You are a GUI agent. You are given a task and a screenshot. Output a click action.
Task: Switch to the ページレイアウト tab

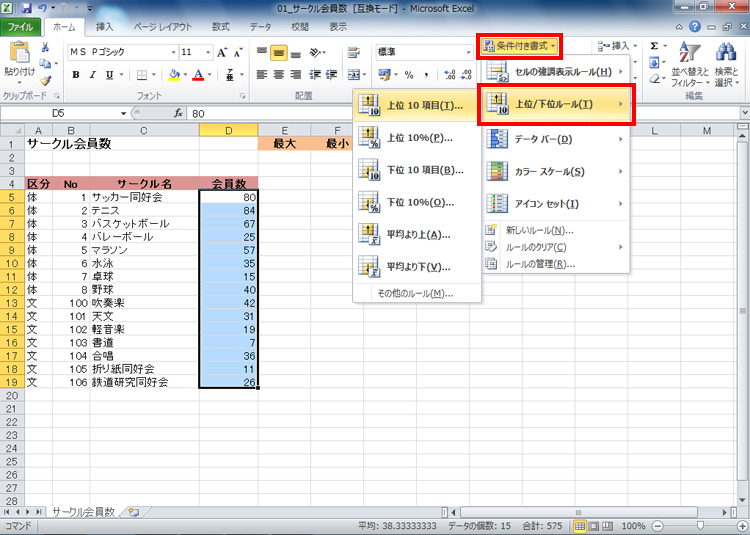click(x=162, y=27)
